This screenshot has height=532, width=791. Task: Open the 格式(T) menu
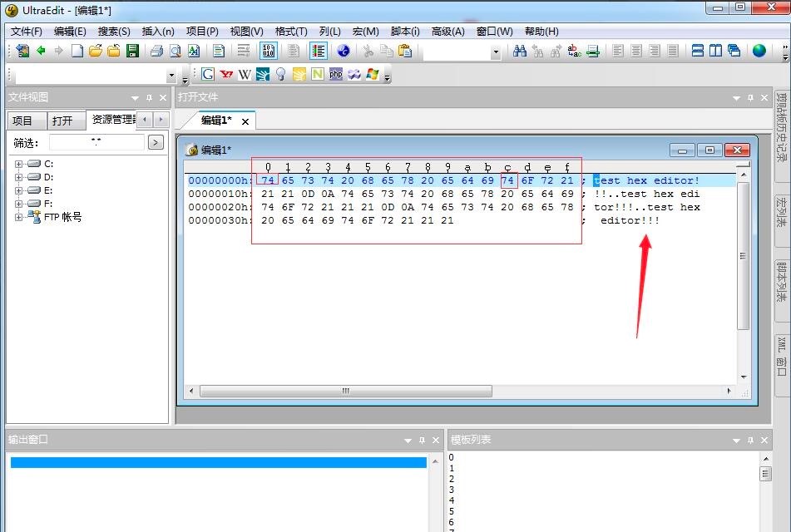coord(291,32)
